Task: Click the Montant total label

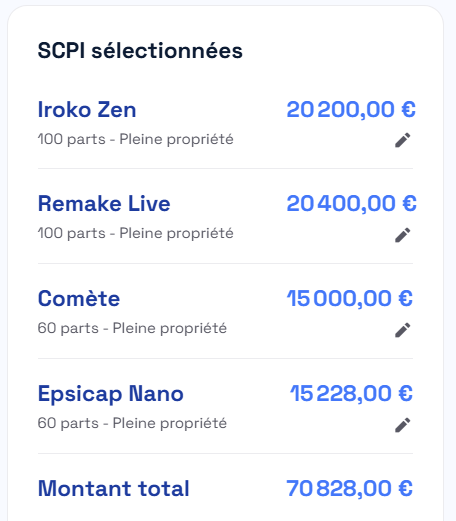Action: click(114, 489)
